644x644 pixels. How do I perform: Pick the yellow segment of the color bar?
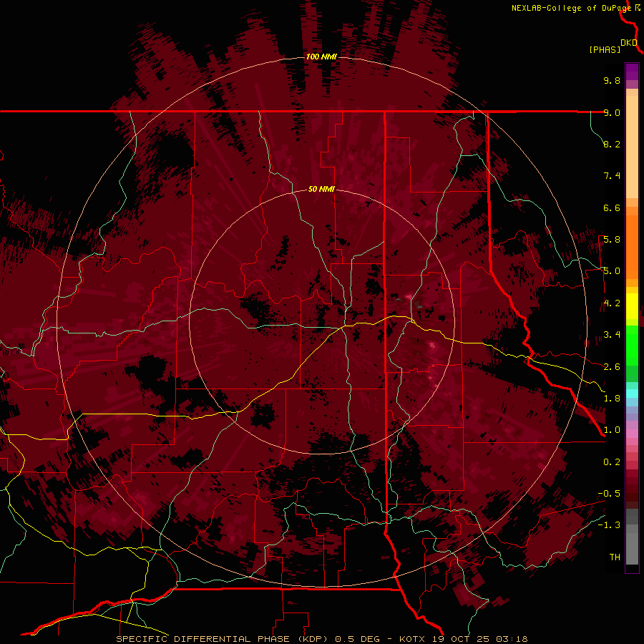click(x=632, y=306)
